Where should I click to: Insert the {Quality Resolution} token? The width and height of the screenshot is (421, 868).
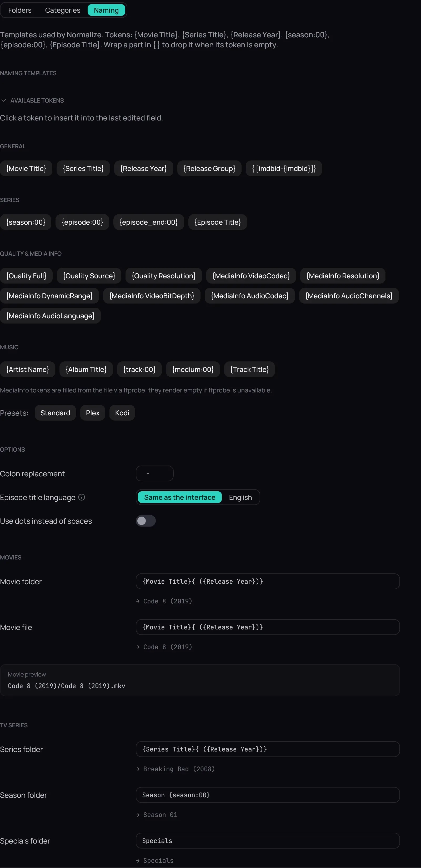[164, 276]
